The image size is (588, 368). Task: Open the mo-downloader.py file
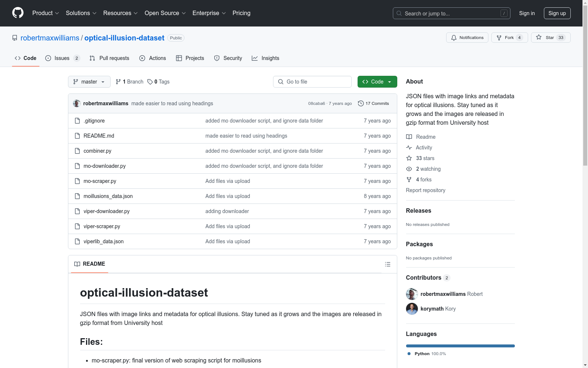[x=104, y=166]
